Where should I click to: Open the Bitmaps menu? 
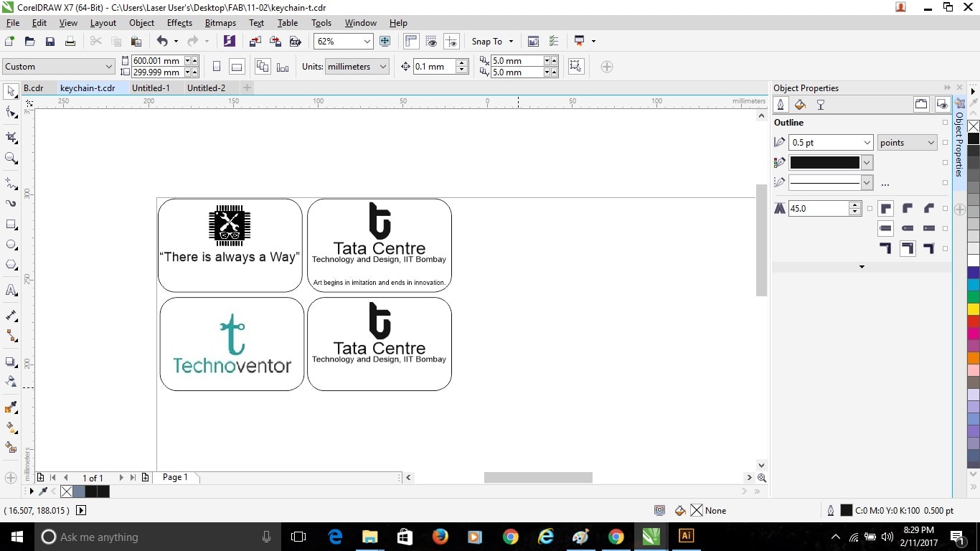tap(220, 23)
